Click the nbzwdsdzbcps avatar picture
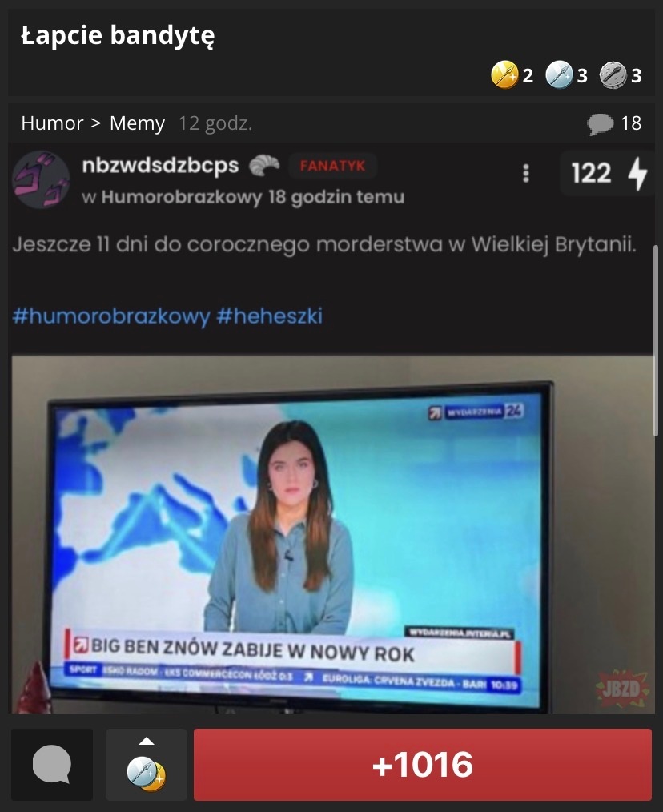Image resolution: width=663 pixels, height=812 pixels. click(x=41, y=179)
